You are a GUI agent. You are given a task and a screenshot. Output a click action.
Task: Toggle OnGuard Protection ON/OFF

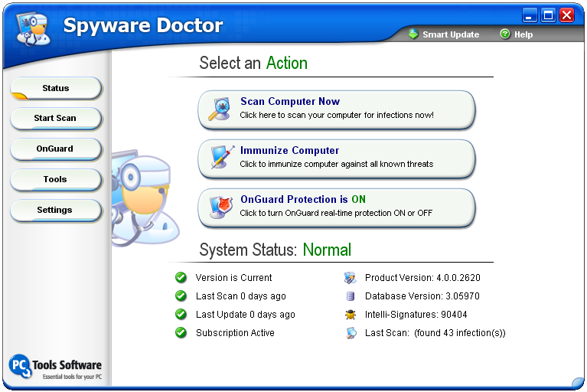(x=337, y=208)
